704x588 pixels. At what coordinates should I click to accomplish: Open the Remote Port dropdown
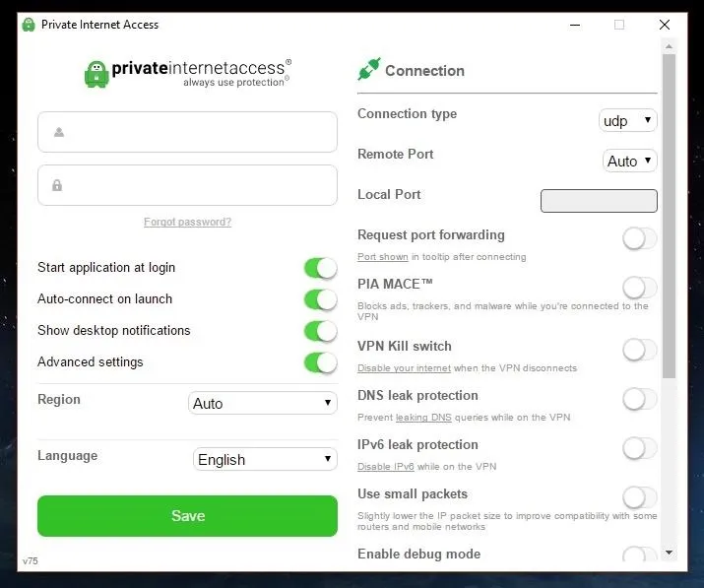[629, 161]
